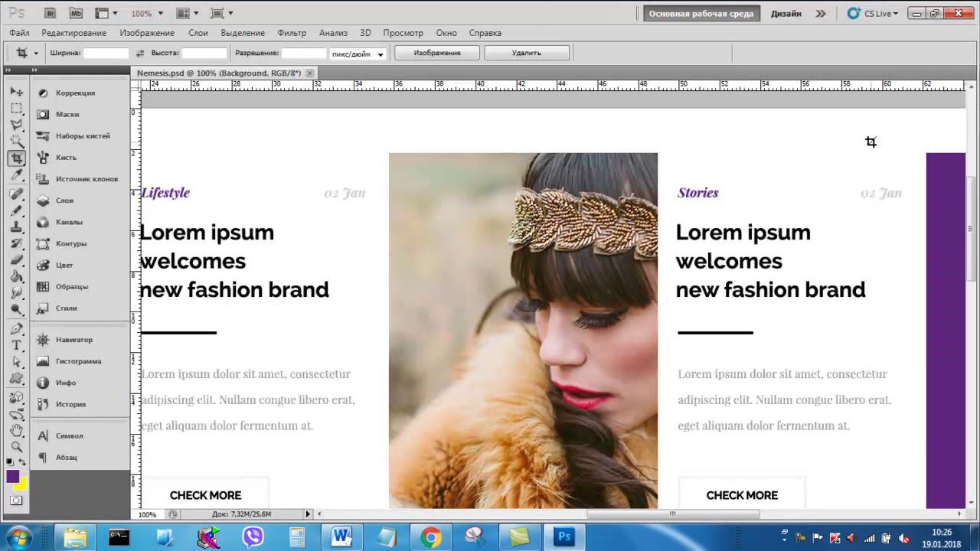Open the Файл menu
Viewport: 980px width, 551px height.
[x=19, y=33]
